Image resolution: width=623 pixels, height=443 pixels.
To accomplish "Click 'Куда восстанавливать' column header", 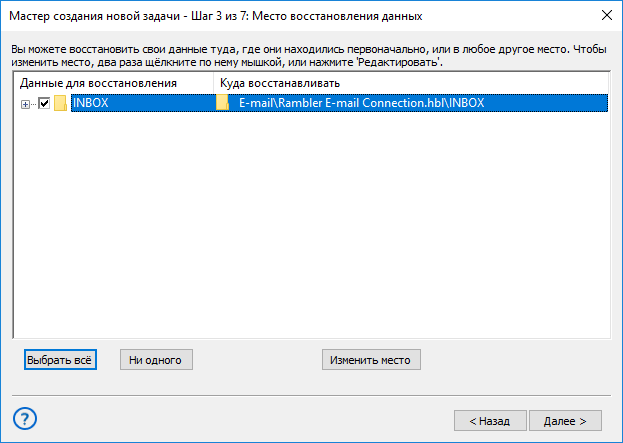I will coord(280,83).
